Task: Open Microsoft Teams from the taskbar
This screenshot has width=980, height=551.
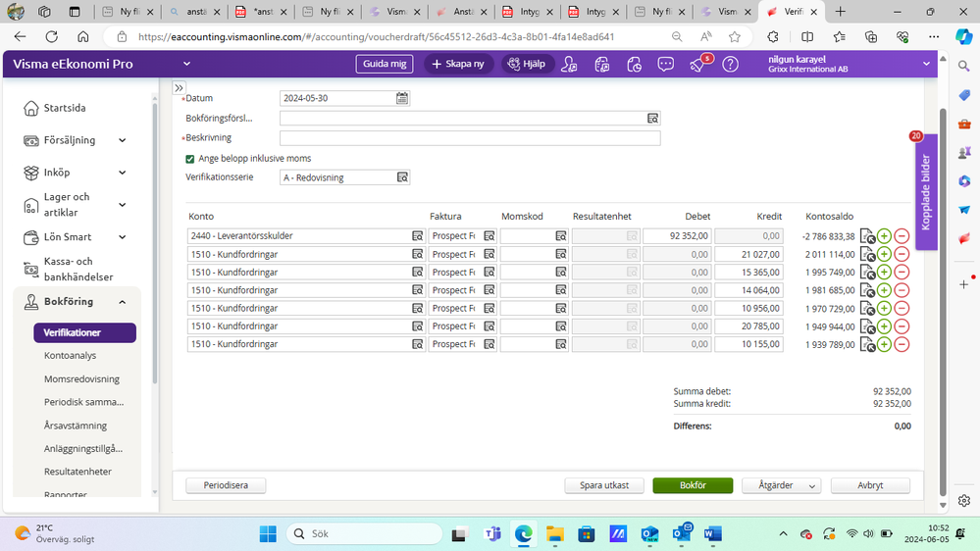Action: click(x=492, y=533)
